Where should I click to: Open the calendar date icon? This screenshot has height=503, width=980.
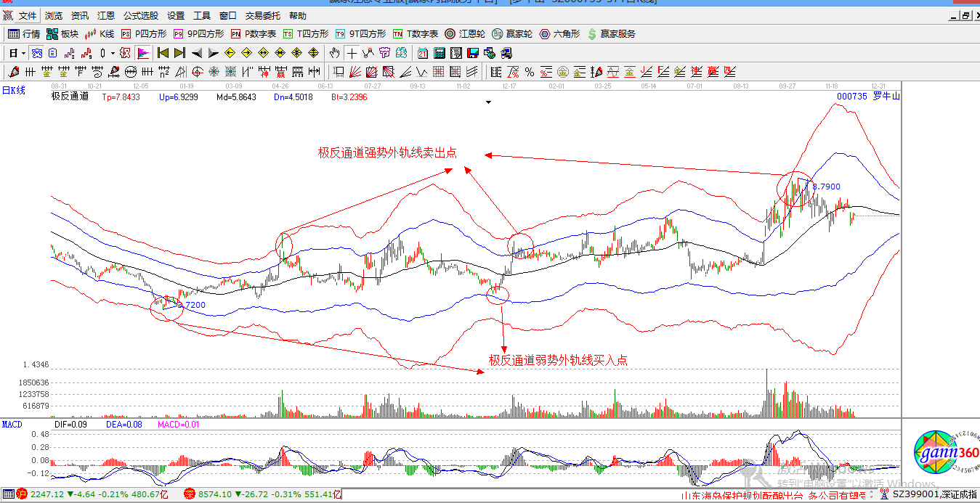pyautogui.click(x=423, y=53)
